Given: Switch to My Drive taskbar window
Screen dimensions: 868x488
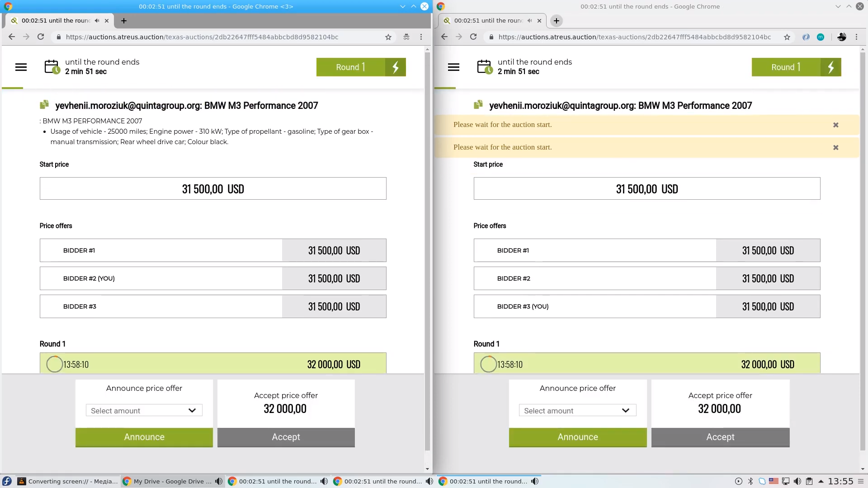Looking at the screenshot, I should pyautogui.click(x=167, y=481).
